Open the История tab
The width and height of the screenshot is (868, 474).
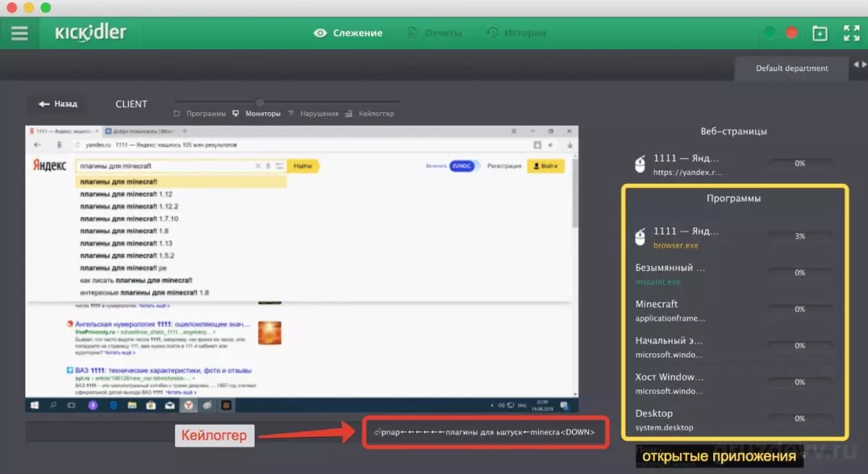tap(516, 33)
